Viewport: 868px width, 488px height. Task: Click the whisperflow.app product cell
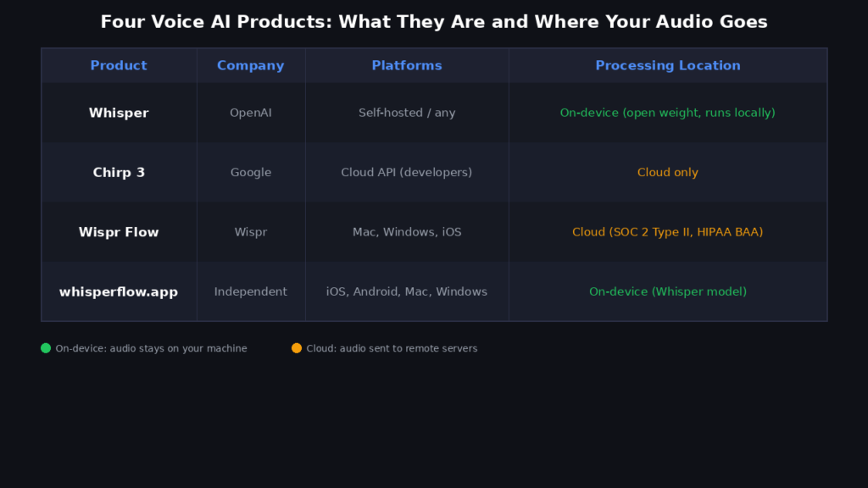coord(119,291)
